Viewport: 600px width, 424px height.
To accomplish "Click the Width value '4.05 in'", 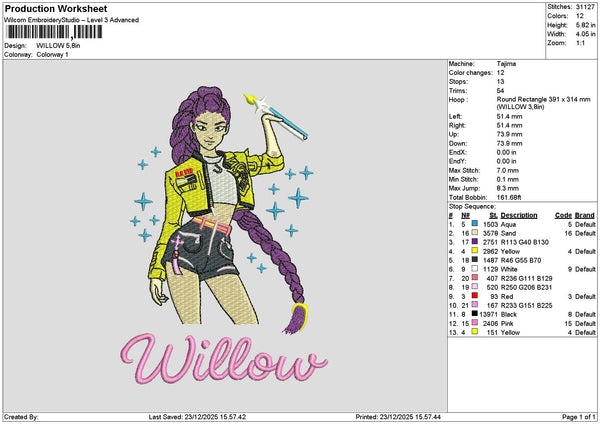I will point(585,34).
